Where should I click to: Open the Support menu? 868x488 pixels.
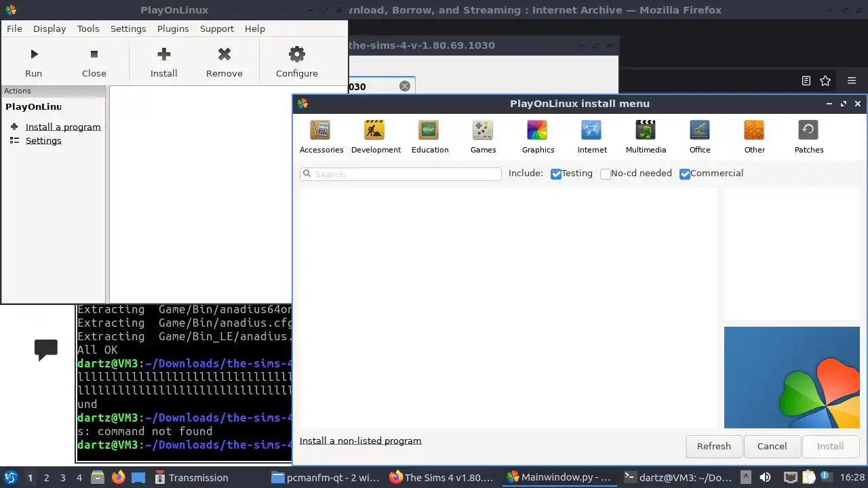tap(217, 28)
